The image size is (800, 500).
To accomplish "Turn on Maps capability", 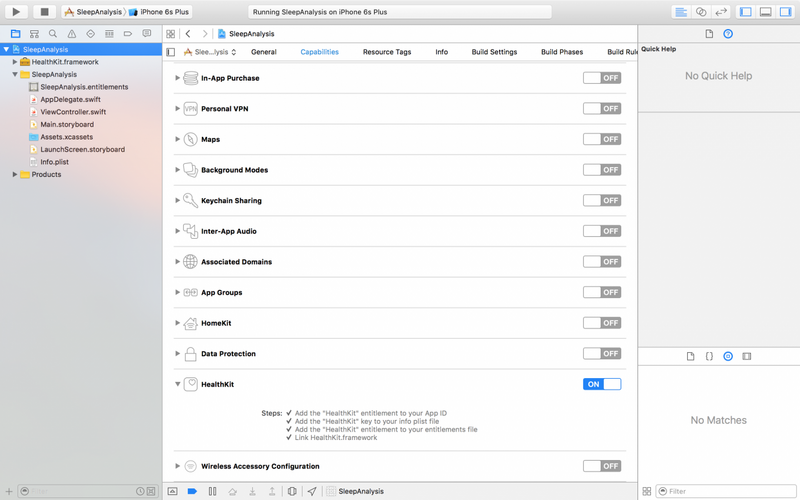I will 602,139.
